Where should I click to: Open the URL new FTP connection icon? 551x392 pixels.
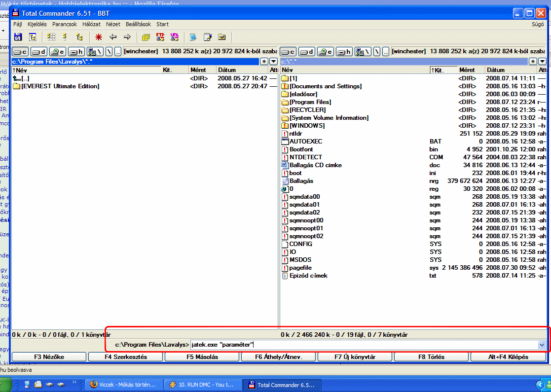174,37
